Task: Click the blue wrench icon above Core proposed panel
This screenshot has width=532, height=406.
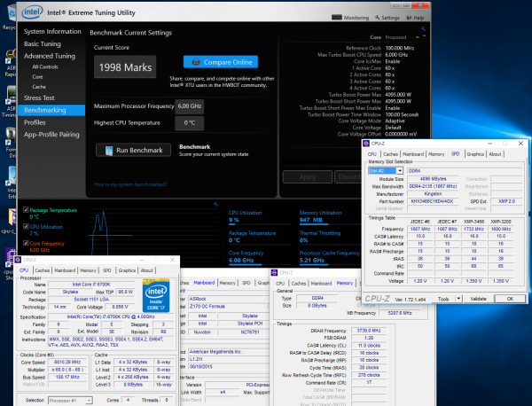Action: (x=423, y=29)
